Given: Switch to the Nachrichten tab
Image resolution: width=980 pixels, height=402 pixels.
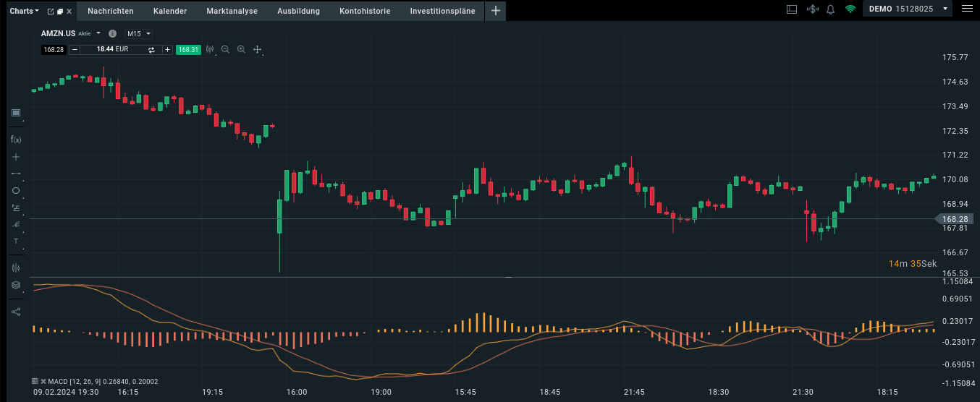Looking at the screenshot, I should [111, 11].
